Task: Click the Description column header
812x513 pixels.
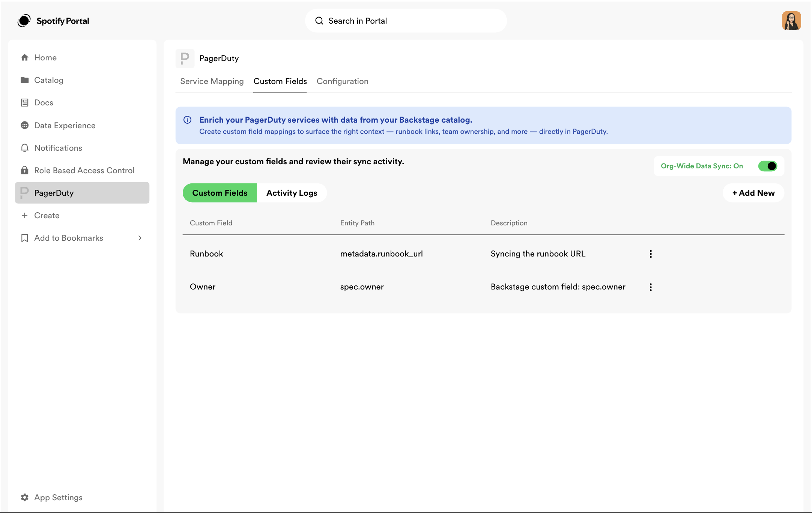Action: (509, 223)
